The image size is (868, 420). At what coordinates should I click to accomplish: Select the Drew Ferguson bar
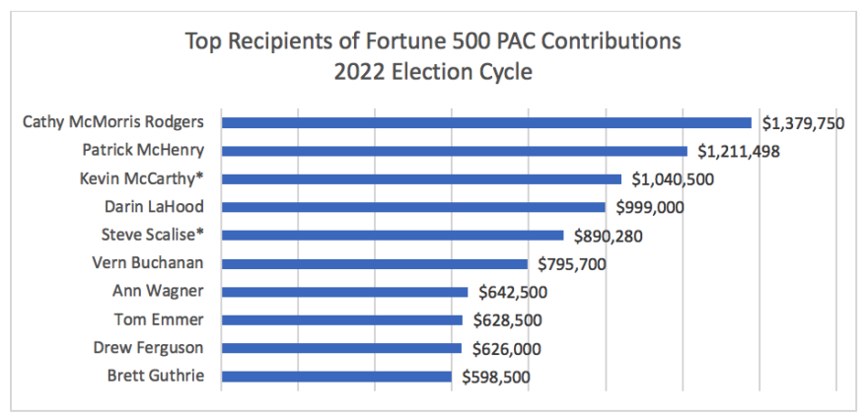[x=341, y=348]
